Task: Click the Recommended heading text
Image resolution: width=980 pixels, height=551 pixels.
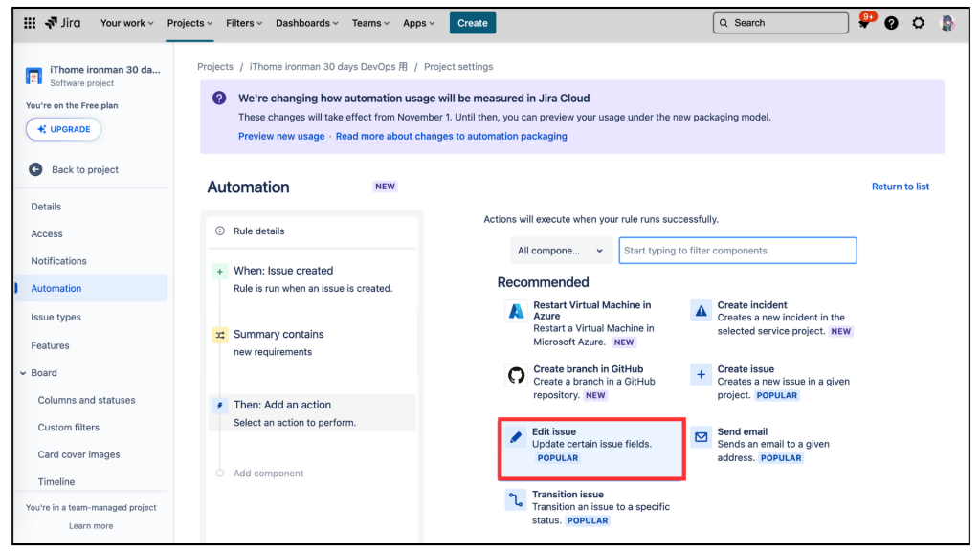Action: click(x=544, y=282)
